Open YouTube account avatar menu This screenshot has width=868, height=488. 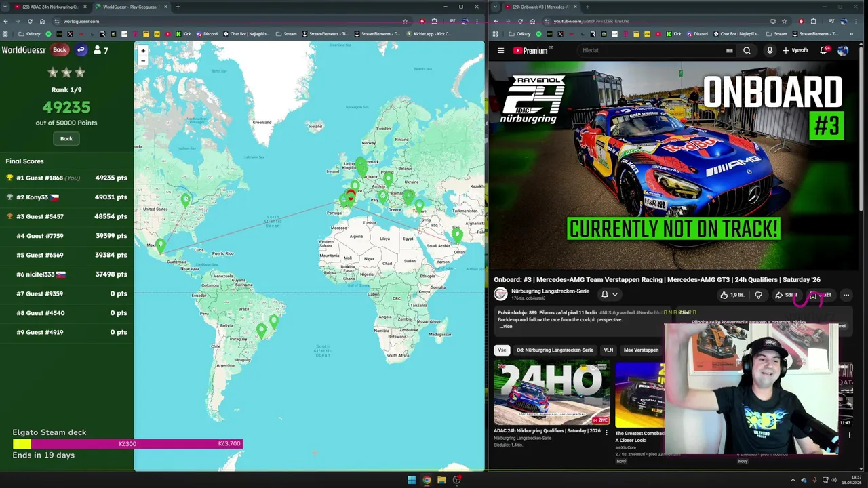coord(842,50)
